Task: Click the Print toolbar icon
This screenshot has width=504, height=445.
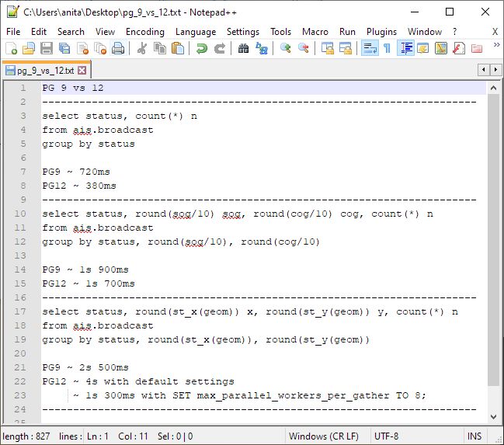Action: point(118,48)
